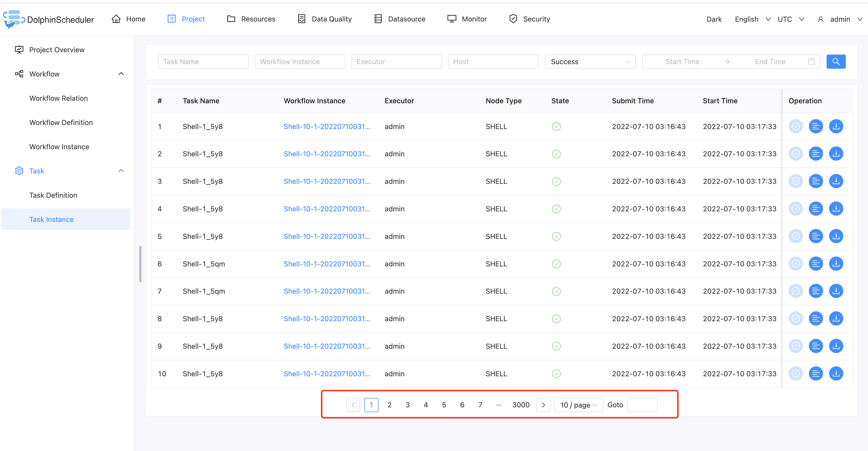
Task: Open the Security menu
Action: 529,19
